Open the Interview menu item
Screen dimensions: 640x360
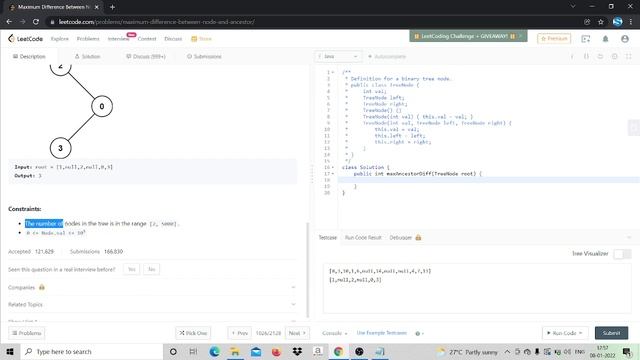tap(118, 39)
